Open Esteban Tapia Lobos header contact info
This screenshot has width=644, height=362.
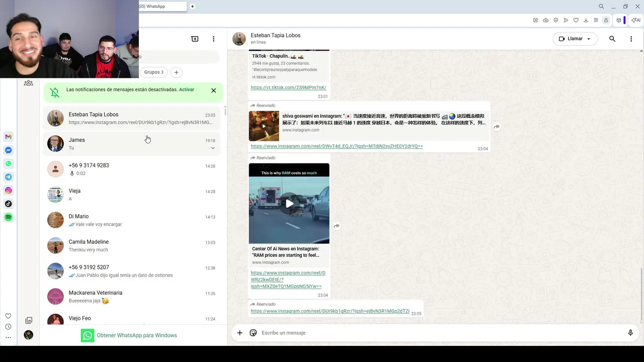[x=275, y=39]
